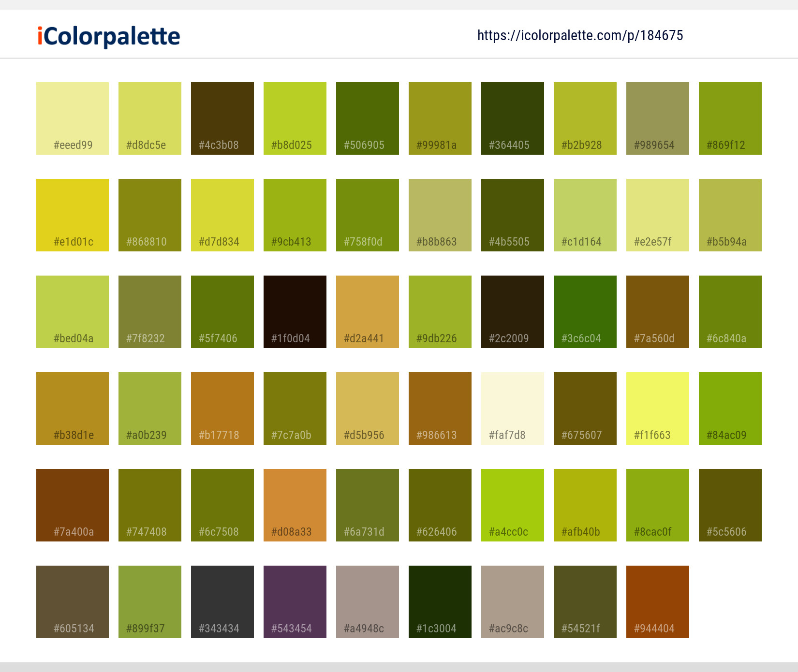Select the #1f0d04 near-black swatch
The image size is (798, 672).
click(x=295, y=312)
